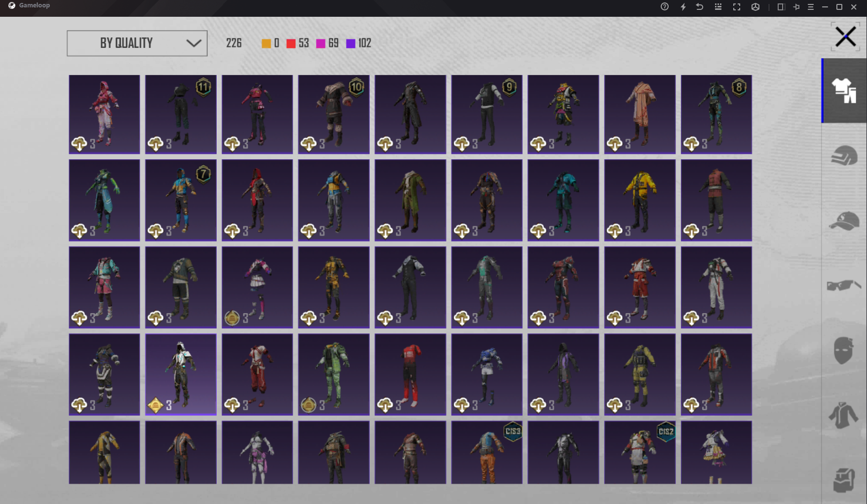Select the outfit with badge 8
The image size is (867, 504).
716,114
